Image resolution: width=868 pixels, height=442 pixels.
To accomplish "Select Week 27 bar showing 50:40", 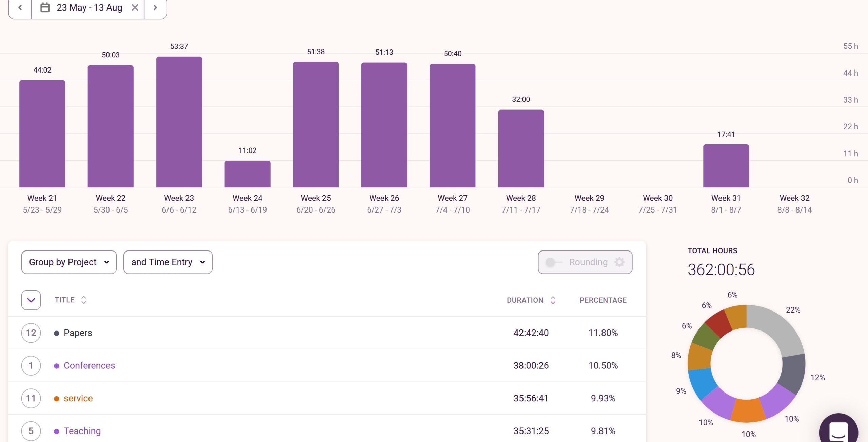I will point(453,126).
